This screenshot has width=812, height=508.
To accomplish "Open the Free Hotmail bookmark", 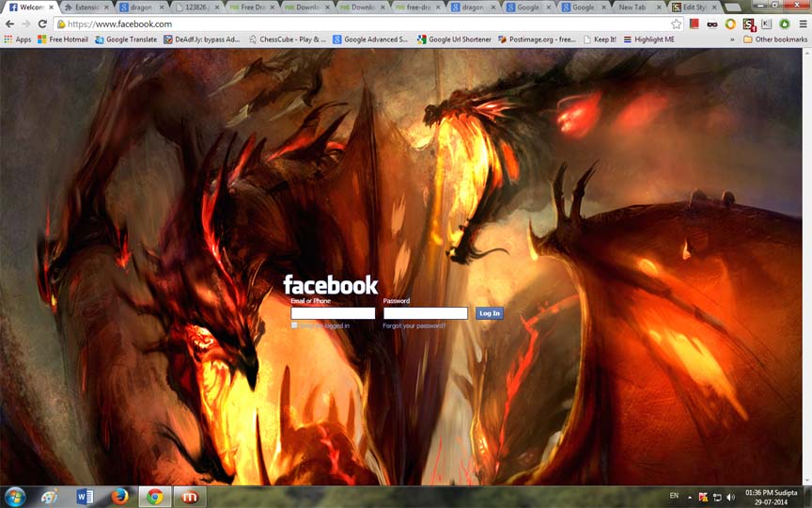I will click(x=63, y=40).
